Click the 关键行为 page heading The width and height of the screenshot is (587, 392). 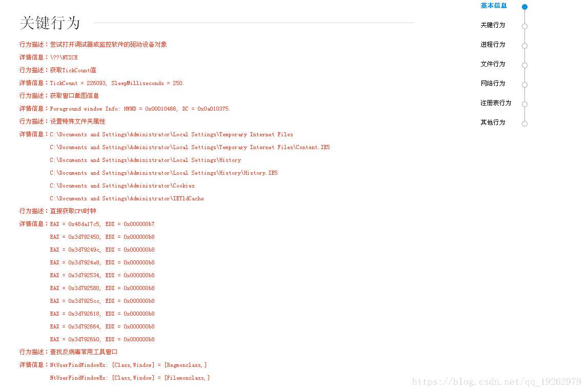(50, 23)
